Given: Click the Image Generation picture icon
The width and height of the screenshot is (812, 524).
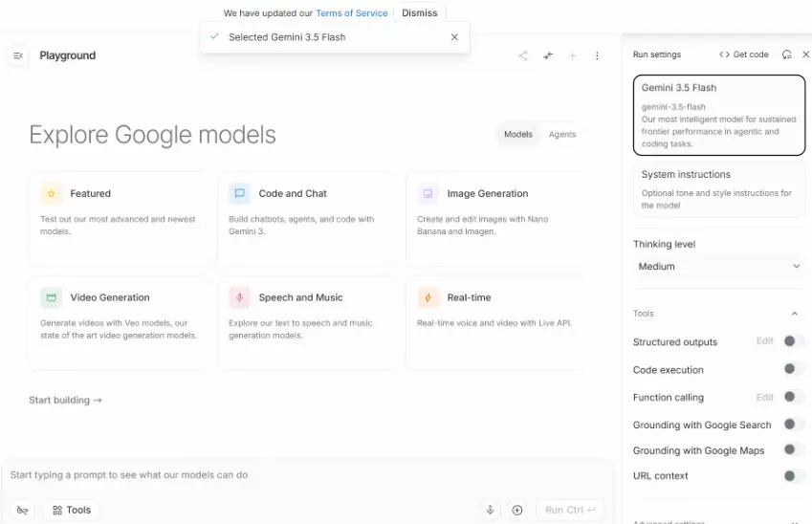Looking at the screenshot, I should 428,194.
